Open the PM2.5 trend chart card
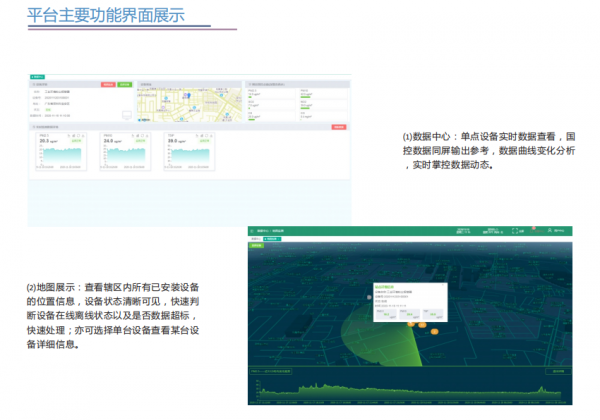 [x=62, y=151]
